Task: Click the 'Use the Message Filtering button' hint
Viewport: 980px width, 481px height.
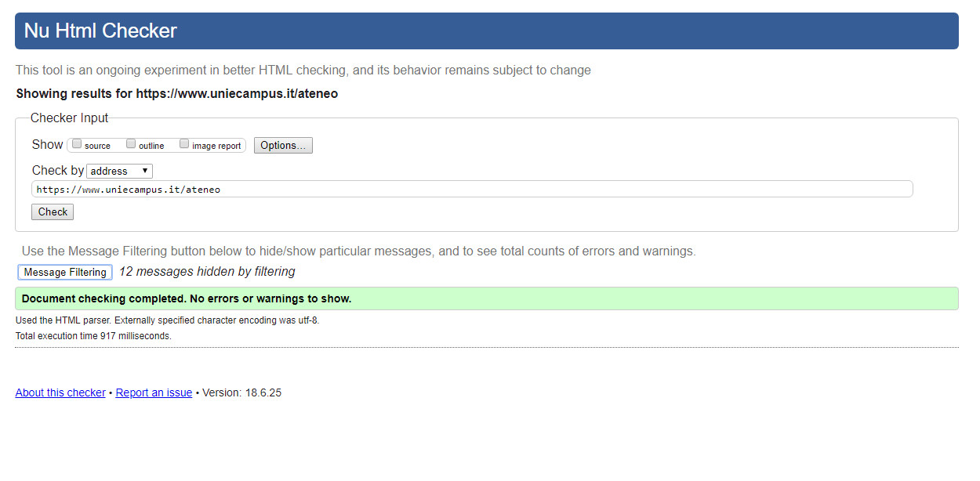Action: [359, 251]
